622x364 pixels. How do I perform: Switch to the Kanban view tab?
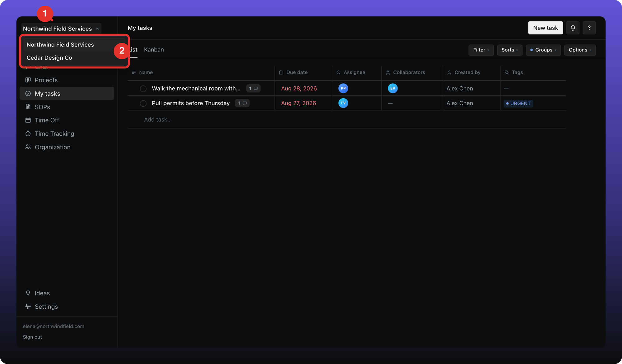pos(154,50)
